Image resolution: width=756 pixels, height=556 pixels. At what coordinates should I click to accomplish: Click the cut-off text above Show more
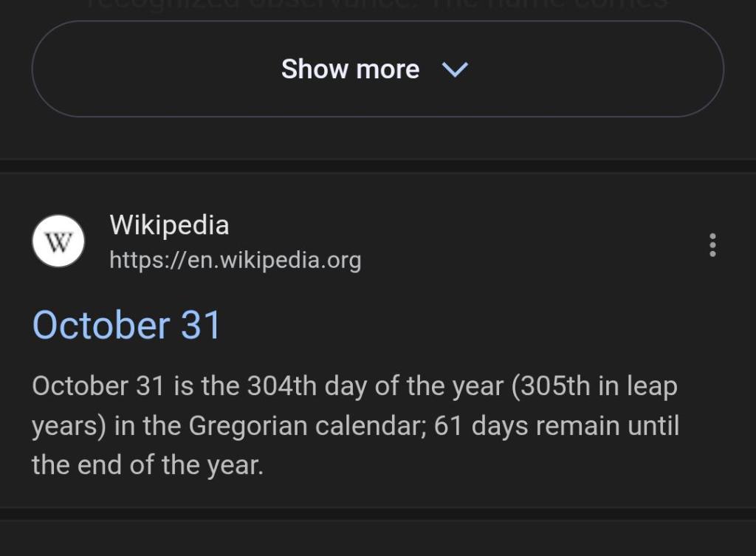click(377, 6)
